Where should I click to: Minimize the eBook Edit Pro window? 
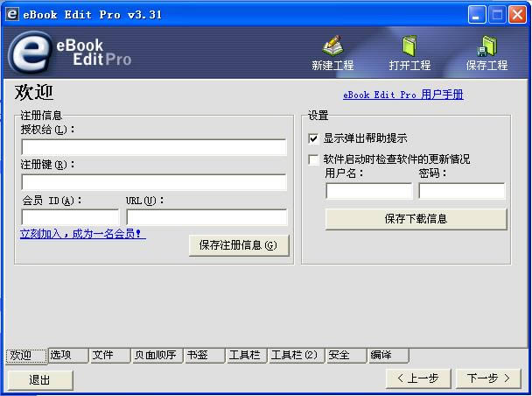[x=477, y=15]
